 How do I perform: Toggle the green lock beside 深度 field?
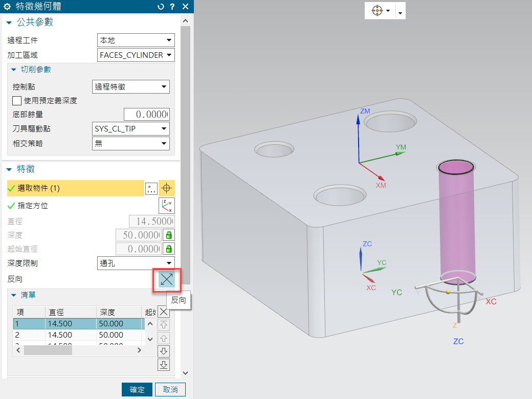(169, 235)
